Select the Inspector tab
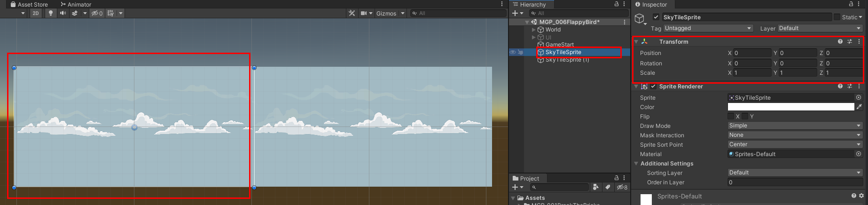This screenshot has width=868, height=205. click(x=651, y=4)
